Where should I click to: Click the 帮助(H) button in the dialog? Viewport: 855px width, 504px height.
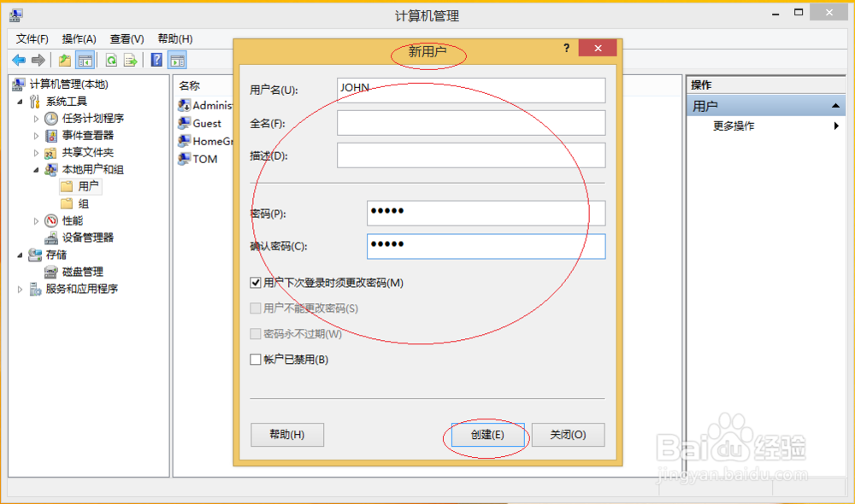285,435
